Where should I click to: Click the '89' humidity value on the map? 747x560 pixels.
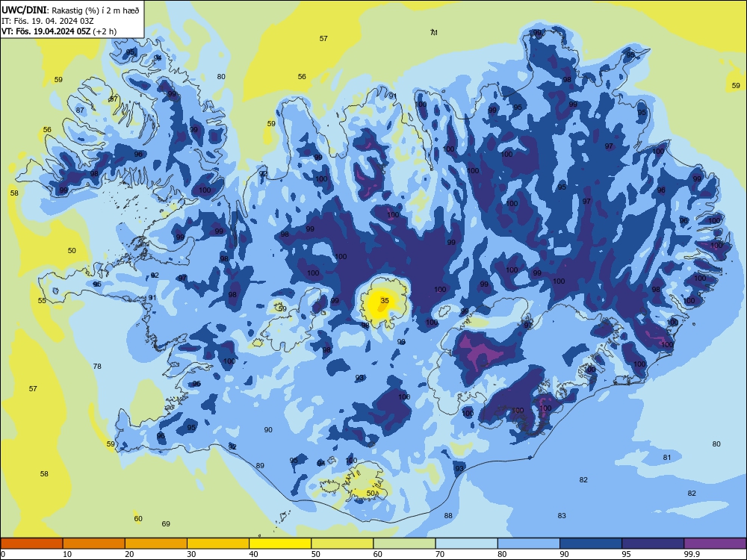[260, 465]
